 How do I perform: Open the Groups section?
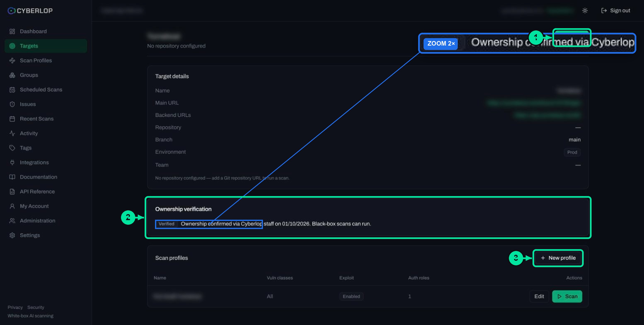[x=46, y=75]
